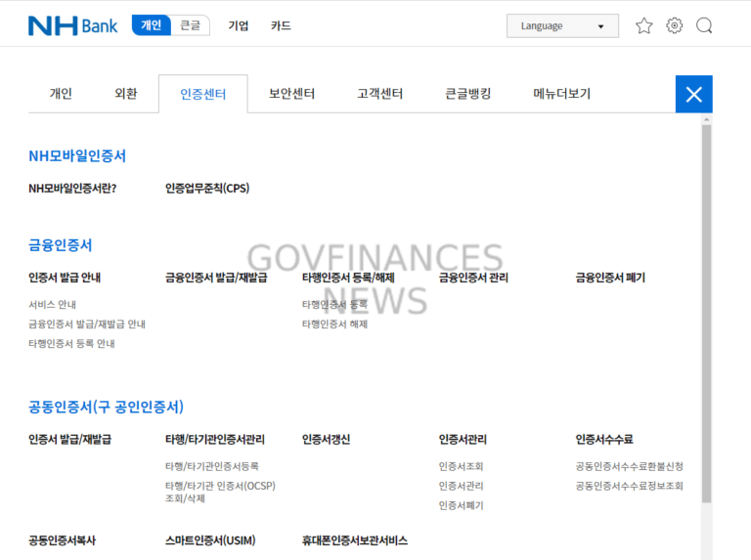
Task: Go to the 카드 top menu
Action: 281,25
